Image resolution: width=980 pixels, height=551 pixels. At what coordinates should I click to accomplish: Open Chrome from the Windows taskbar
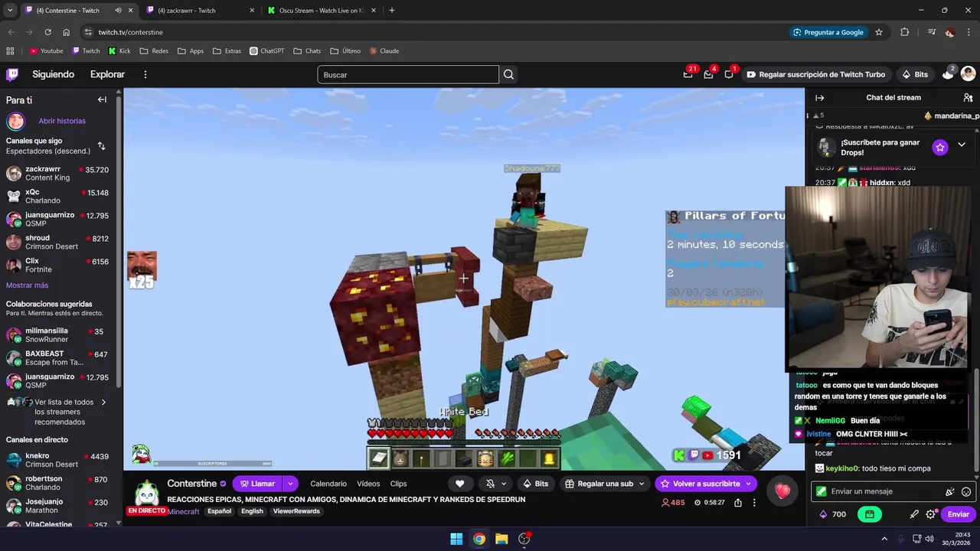pyautogui.click(x=479, y=539)
